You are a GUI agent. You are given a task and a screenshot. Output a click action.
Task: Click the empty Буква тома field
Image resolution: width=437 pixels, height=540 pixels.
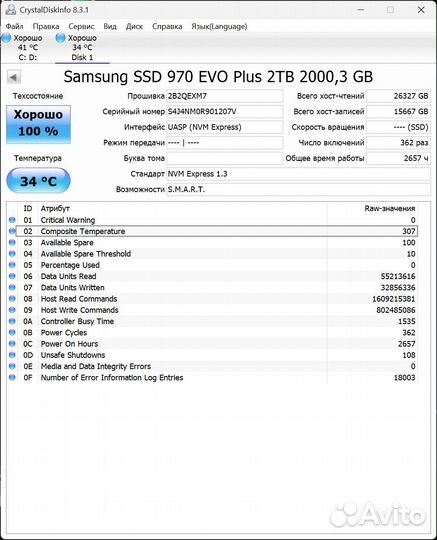225,158
